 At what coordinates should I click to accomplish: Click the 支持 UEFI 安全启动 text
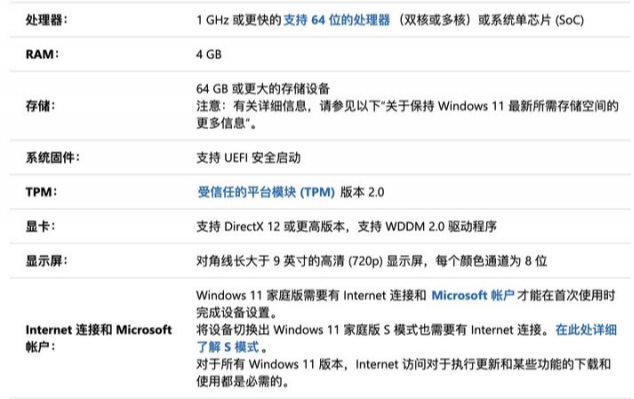coord(248,158)
